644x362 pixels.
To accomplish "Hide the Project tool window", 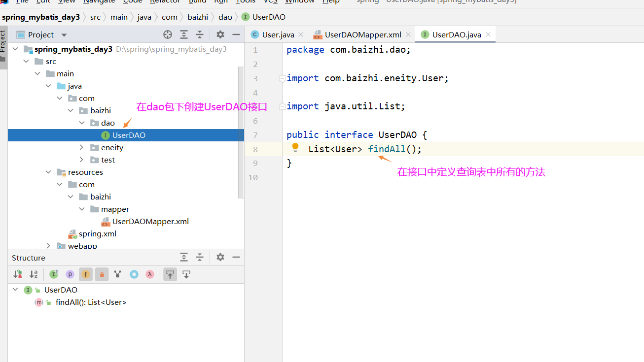I will point(236,34).
